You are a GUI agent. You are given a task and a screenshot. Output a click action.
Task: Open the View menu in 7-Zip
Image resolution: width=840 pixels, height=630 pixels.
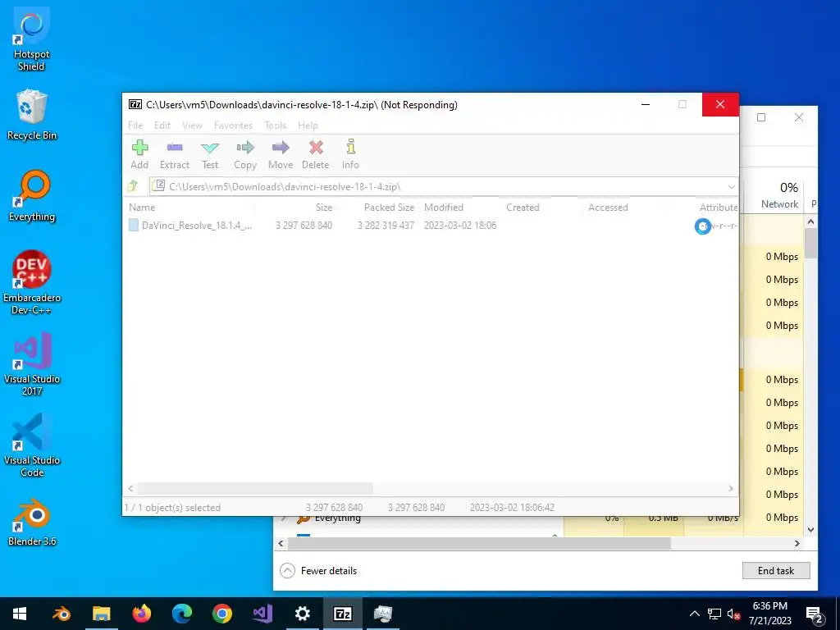click(192, 126)
